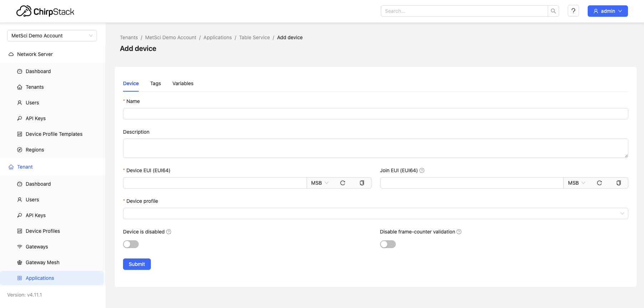Click the search magnifier icon button

553,11
